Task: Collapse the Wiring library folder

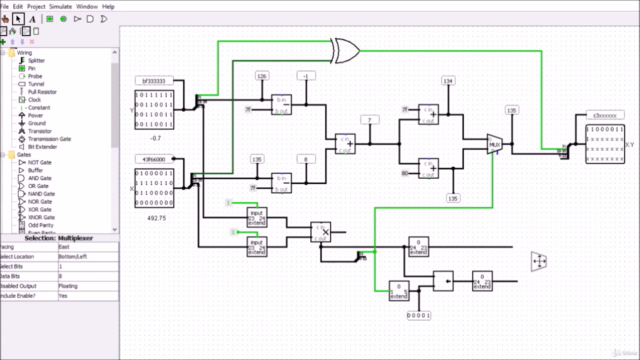Action: coord(3,53)
